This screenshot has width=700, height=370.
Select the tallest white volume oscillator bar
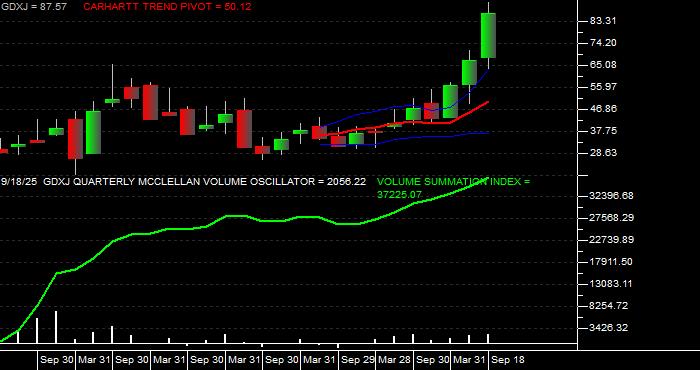(56, 327)
